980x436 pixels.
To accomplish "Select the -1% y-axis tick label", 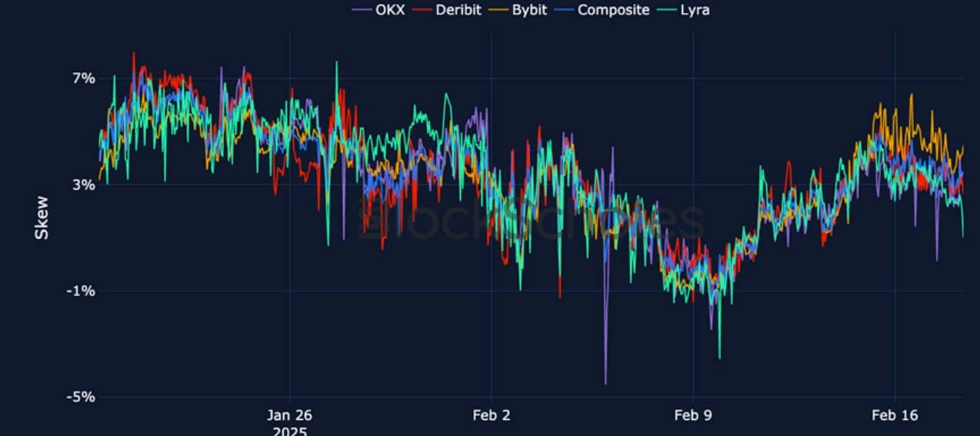I will (82, 291).
